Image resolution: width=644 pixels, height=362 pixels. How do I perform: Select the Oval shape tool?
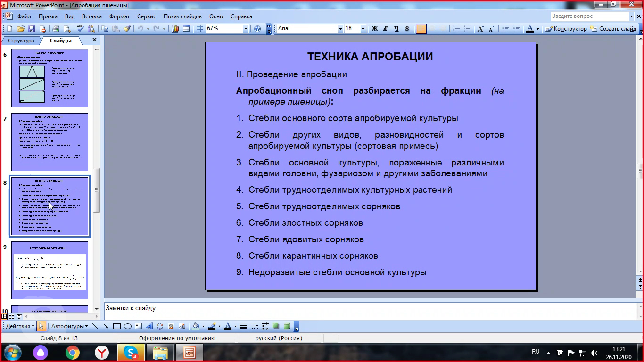click(x=127, y=326)
